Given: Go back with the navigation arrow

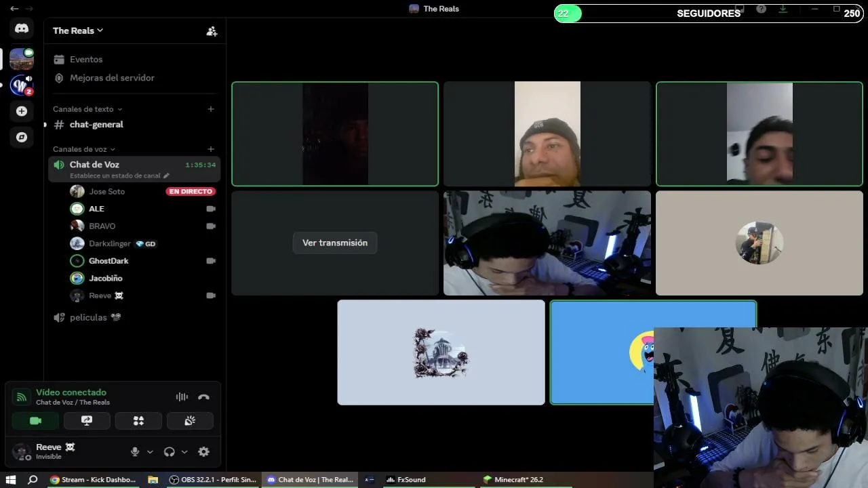Looking at the screenshot, I should [x=14, y=9].
